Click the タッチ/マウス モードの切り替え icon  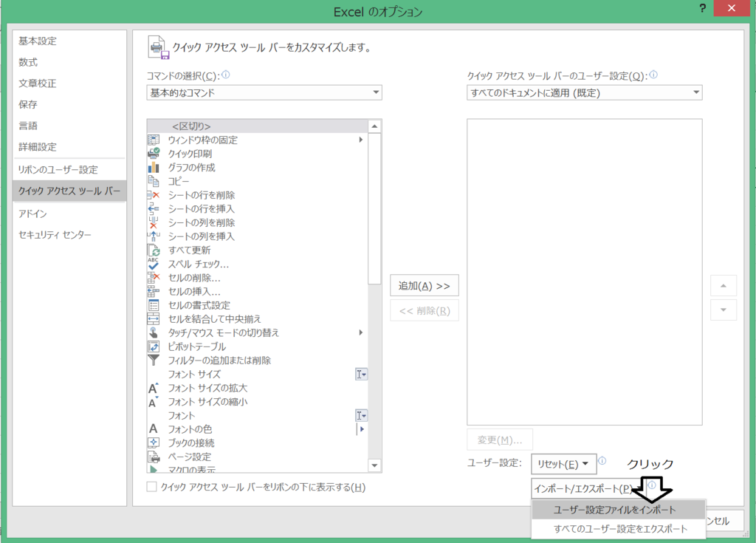(x=154, y=332)
